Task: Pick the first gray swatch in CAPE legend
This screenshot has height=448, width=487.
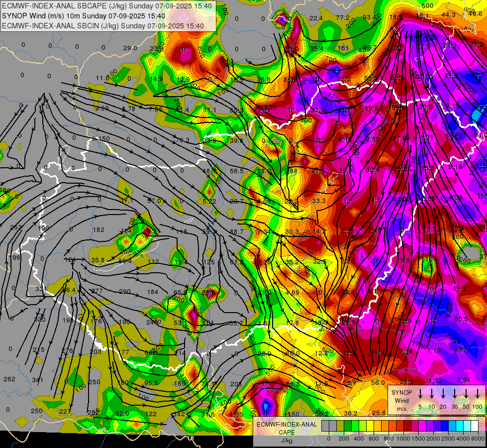Action: tap(325, 426)
